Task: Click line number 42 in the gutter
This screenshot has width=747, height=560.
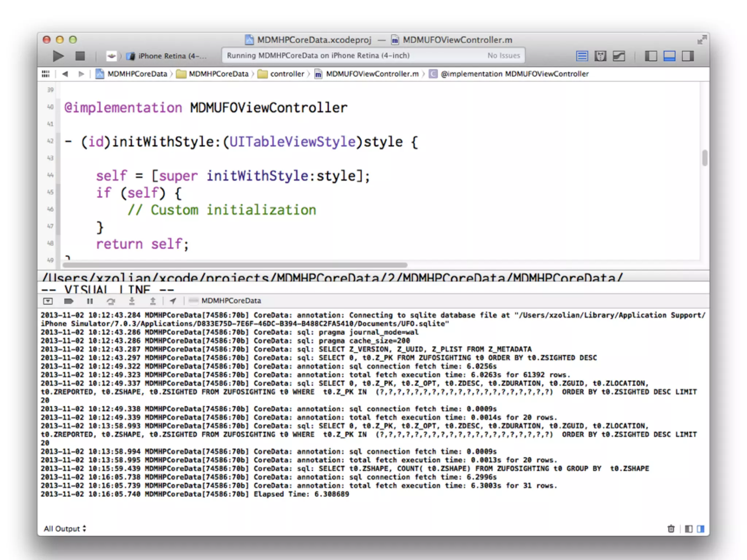Action: point(50,141)
